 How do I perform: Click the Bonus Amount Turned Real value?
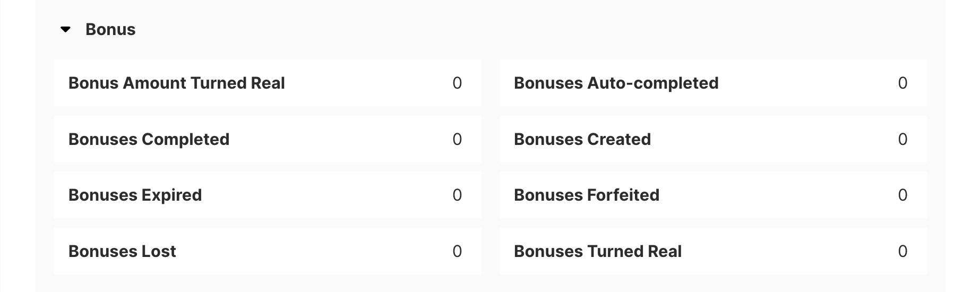pyautogui.click(x=457, y=83)
